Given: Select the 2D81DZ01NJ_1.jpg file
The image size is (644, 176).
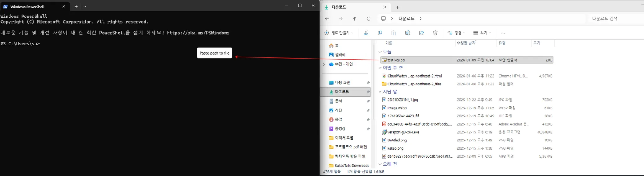Looking at the screenshot, I should pyautogui.click(x=467, y=100).
